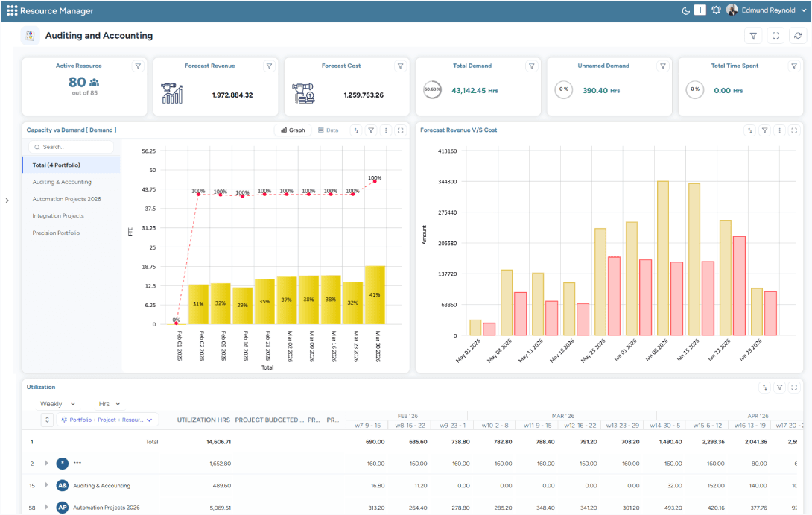Click the A& avatar for Auditing & Accounting
Screen dimensions: 812x515
coord(63,486)
